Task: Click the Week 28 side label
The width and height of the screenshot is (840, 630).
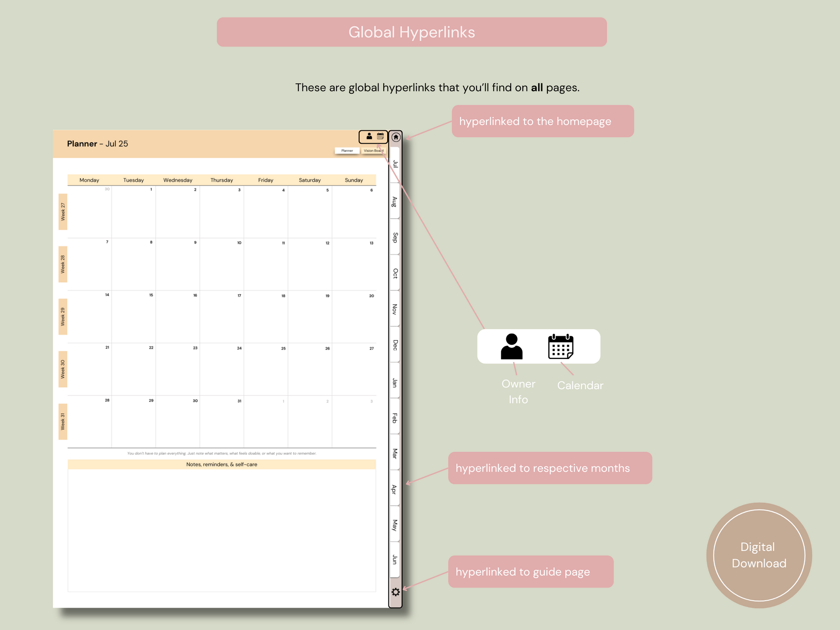Action: 62,265
